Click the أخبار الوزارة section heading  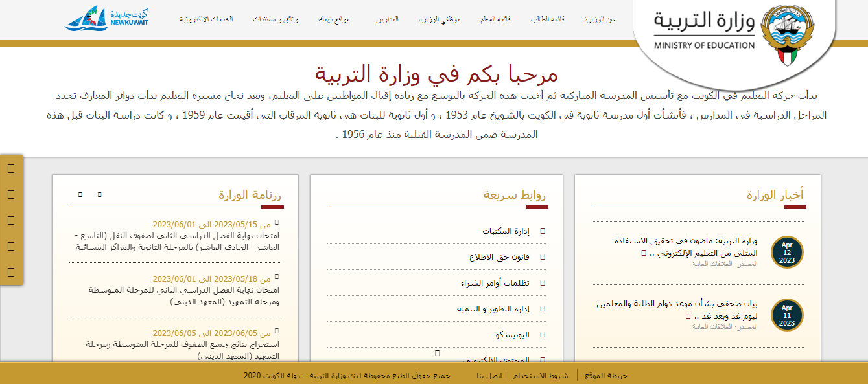coord(775,194)
